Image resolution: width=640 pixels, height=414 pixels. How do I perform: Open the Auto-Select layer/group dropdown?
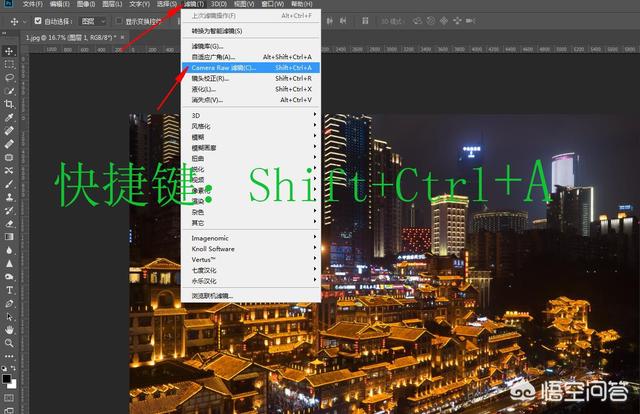pyautogui.click(x=94, y=21)
